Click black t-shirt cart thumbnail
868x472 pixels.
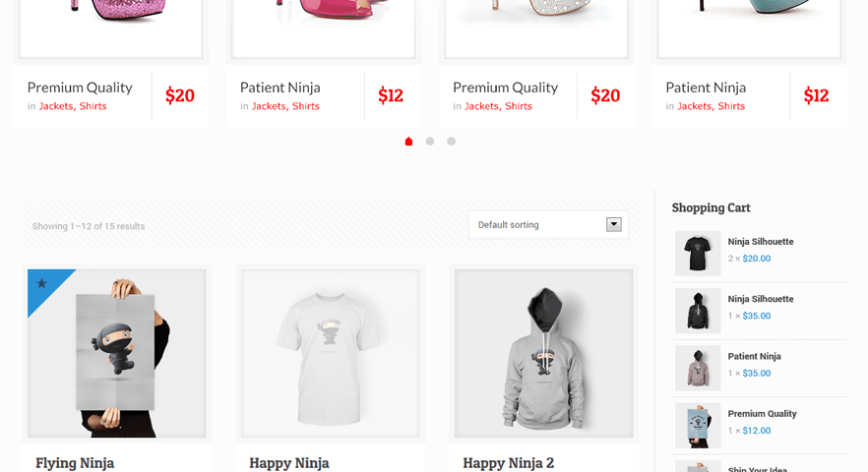(x=698, y=254)
